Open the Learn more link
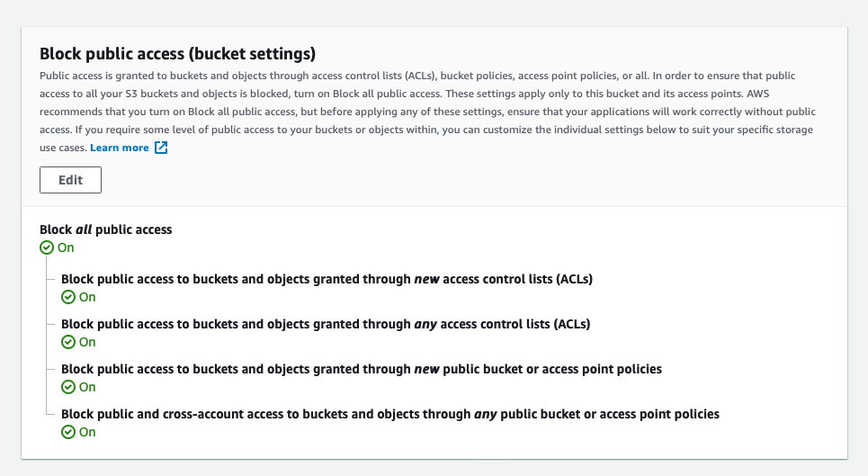This screenshot has width=868, height=476. [x=120, y=148]
